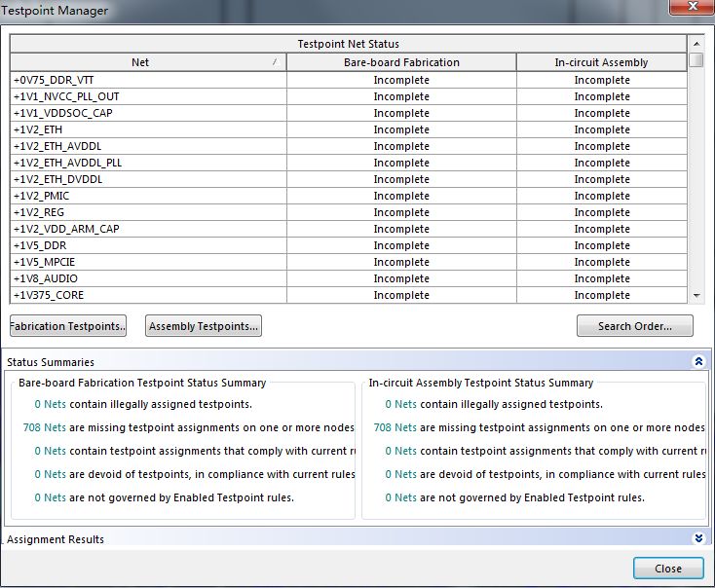Click Assembly status of +1V8_AUDIO
Viewport: 715px width, 588px height.
602,278
